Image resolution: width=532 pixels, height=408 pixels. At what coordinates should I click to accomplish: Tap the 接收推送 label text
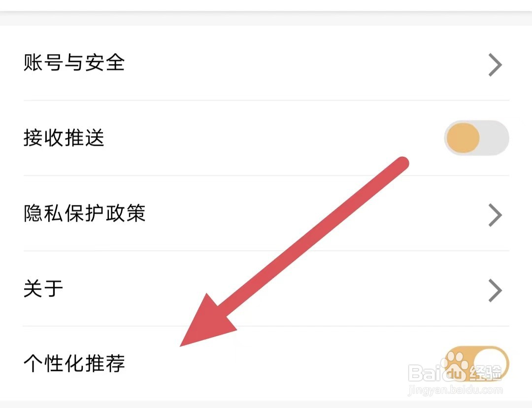pyautogui.click(x=64, y=138)
